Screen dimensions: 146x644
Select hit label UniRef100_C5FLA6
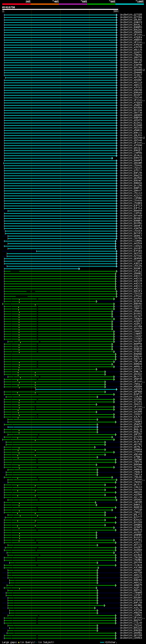tap(131, 361)
